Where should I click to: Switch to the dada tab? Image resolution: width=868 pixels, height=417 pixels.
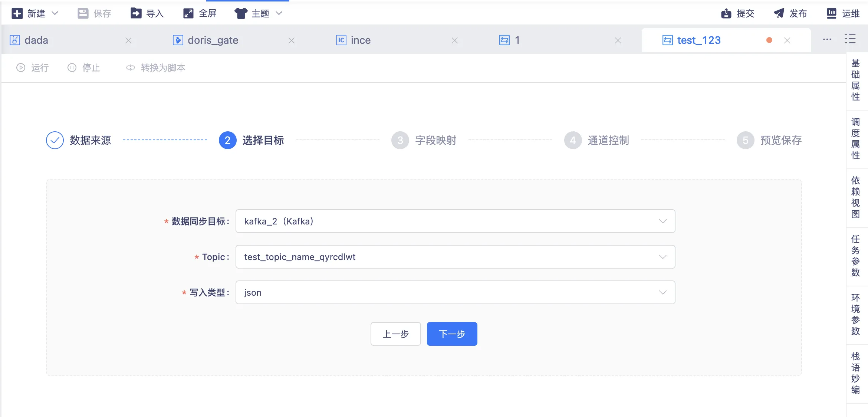coord(36,40)
